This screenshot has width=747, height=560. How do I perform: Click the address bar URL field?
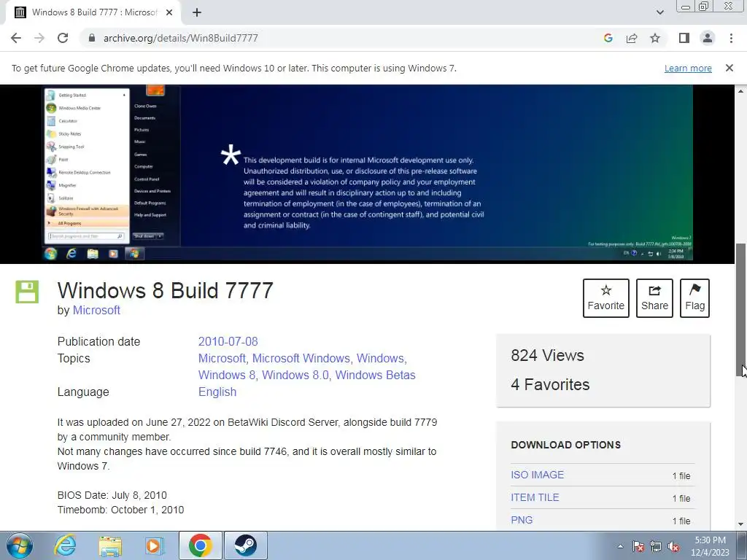coord(333,38)
